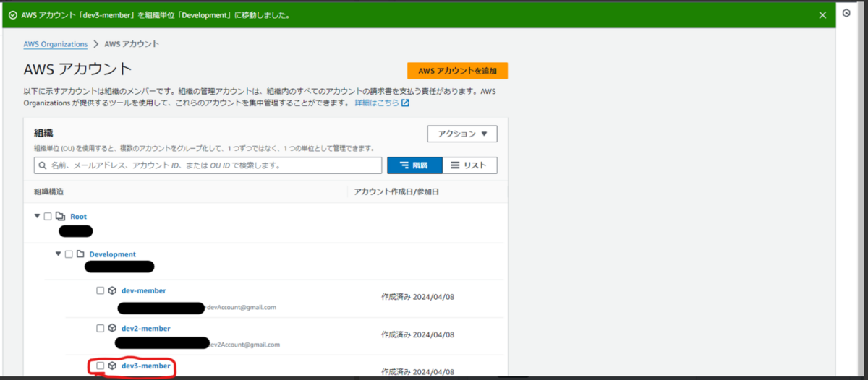
Task: Open the Development OU link
Action: (112, 254)
